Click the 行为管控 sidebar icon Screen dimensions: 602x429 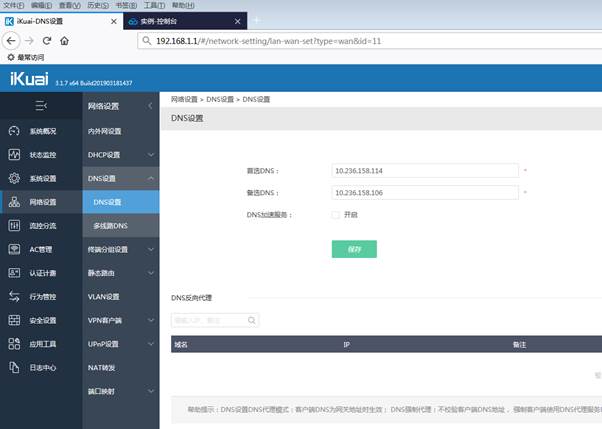tap(14, 296)
